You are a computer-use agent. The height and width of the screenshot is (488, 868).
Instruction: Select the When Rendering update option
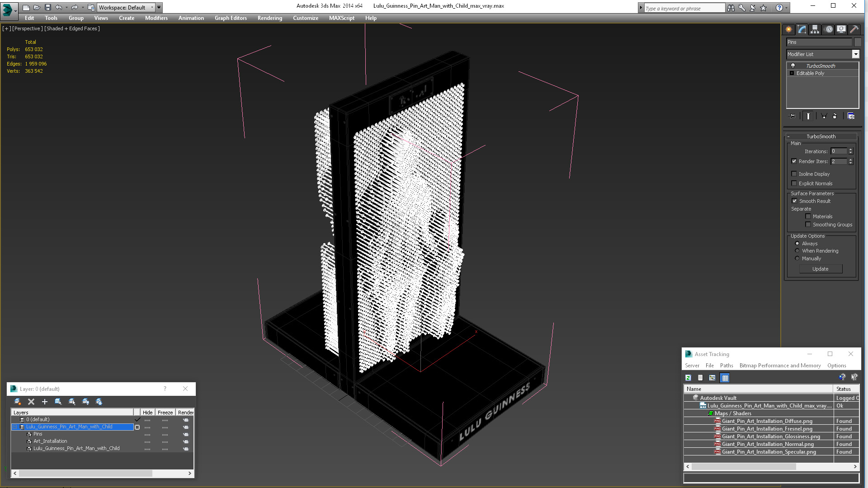pos(797,251)
